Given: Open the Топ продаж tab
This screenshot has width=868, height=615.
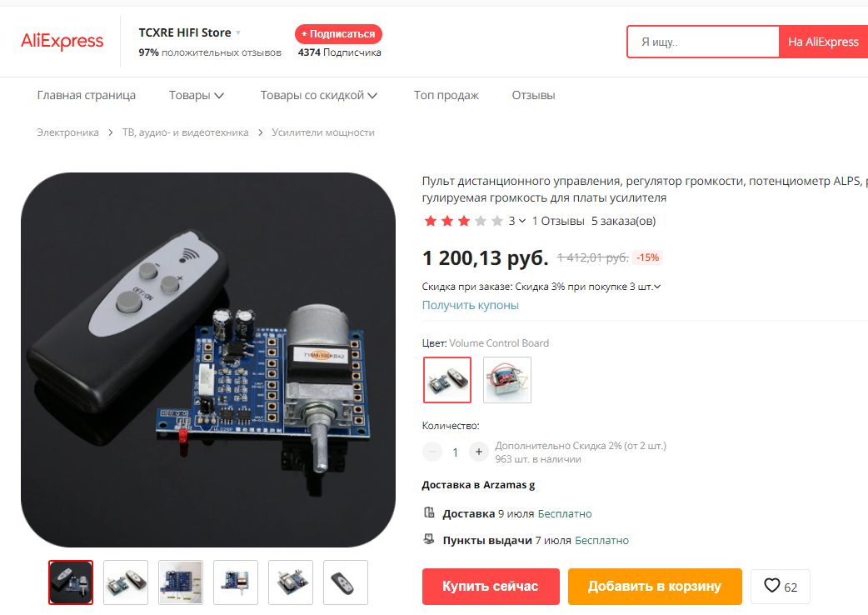Looking at the screenshot, I should [x=446, y=95].
